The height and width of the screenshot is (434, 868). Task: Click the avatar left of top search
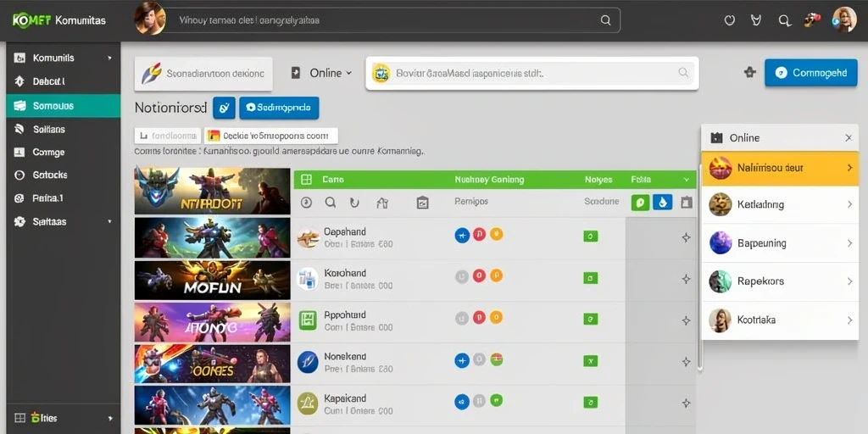click(150, 19)
